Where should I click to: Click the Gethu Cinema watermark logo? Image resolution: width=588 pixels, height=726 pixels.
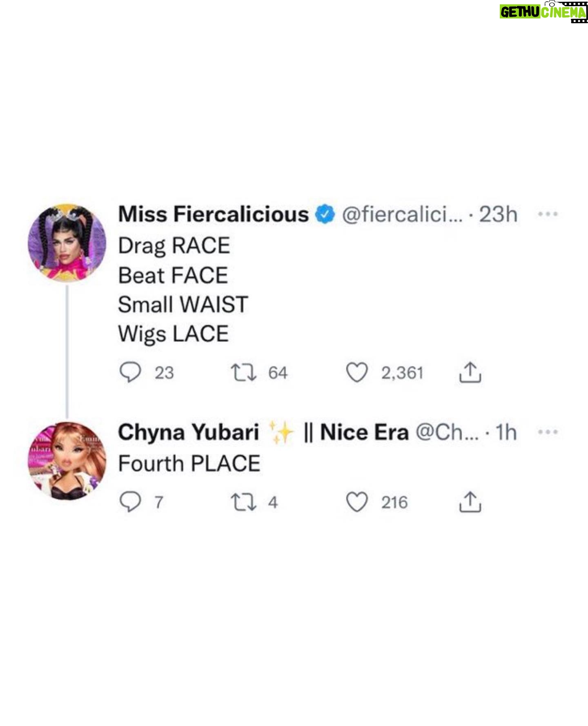click(x=544, y=12)
